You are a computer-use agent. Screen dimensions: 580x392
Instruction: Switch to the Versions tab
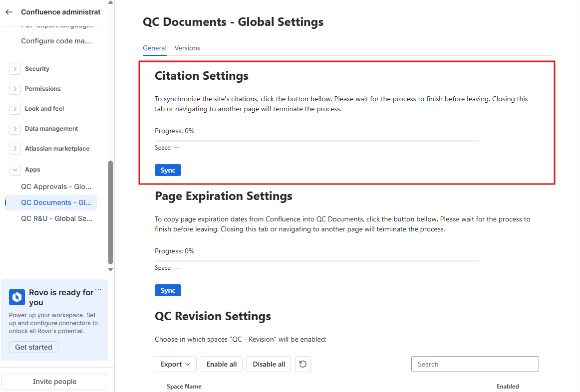pyautogui.click(x=187, y=48)
